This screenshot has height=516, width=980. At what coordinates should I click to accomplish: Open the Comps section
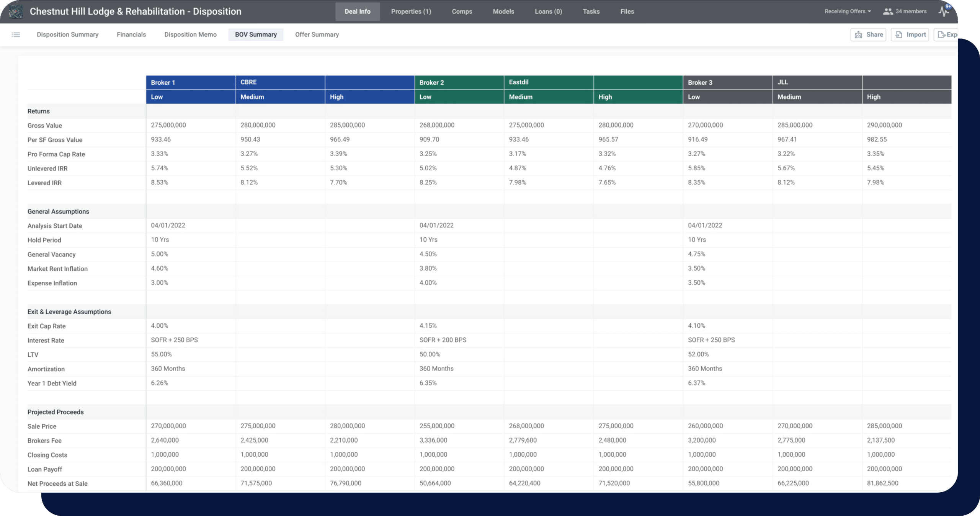[462, 11]
